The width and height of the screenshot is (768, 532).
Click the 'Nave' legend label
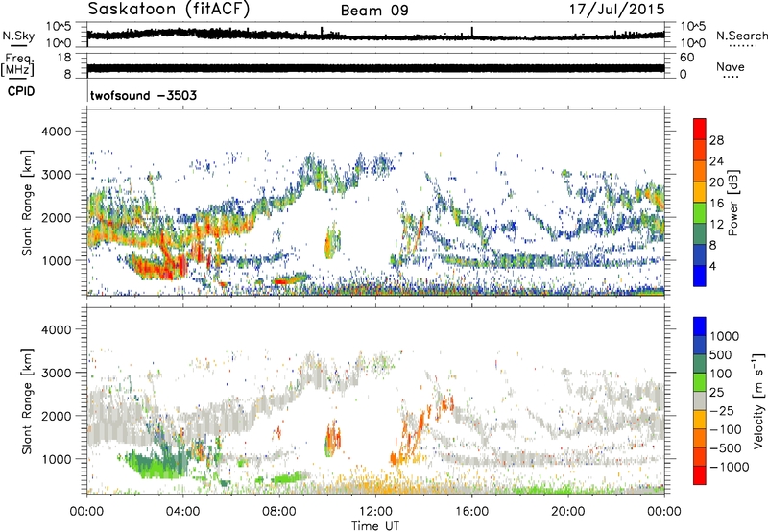(x=731, y=66)
